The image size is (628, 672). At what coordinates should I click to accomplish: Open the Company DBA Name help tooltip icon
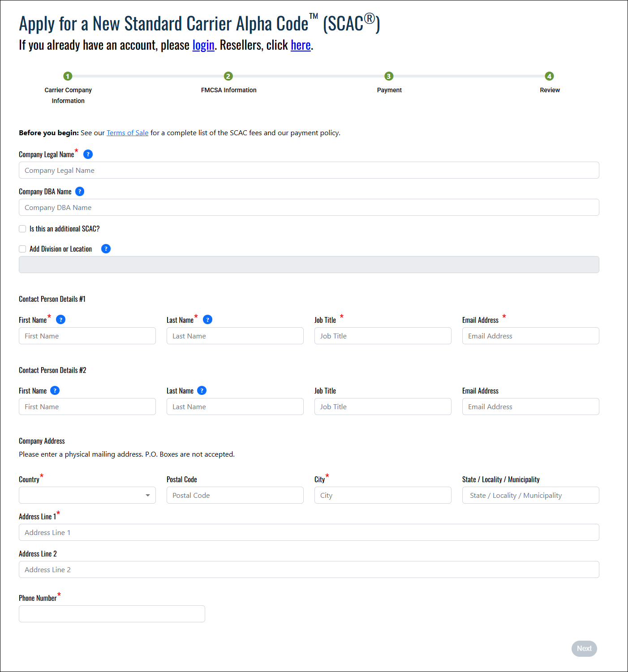click(x=80, y=192)
